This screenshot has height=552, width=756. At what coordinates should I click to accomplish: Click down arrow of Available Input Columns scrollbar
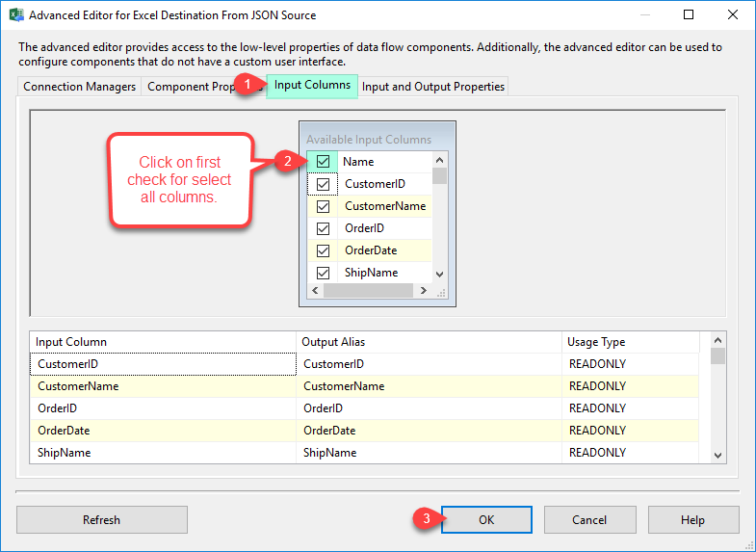[x=439, y=274]
